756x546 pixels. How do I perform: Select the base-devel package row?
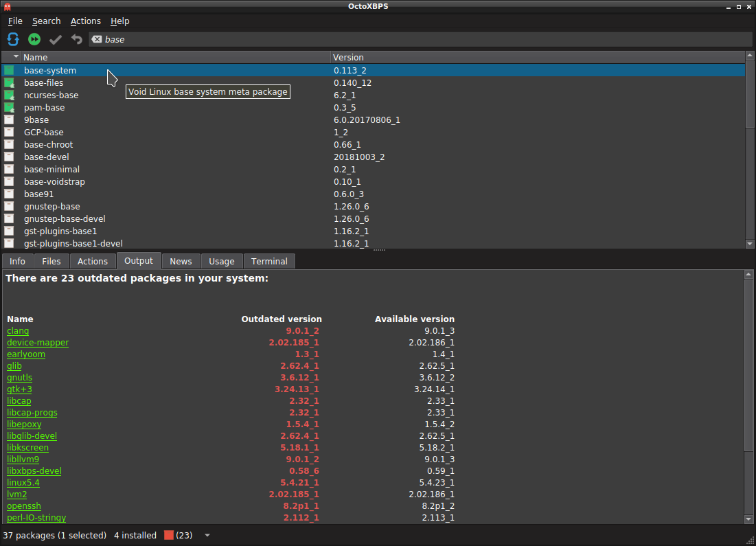(x=373, y=157)
